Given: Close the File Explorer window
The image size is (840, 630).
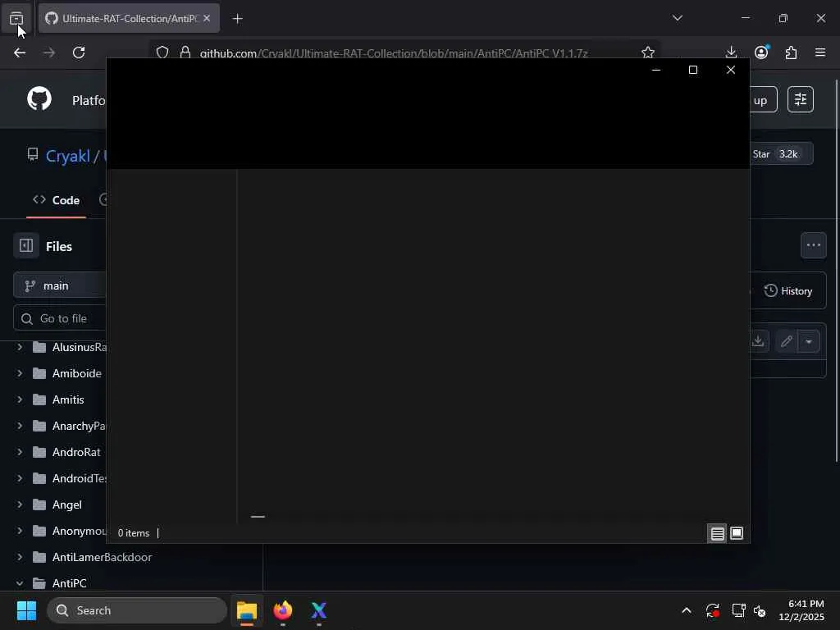Looking at the screenshot, I should [x=731, y=70].
